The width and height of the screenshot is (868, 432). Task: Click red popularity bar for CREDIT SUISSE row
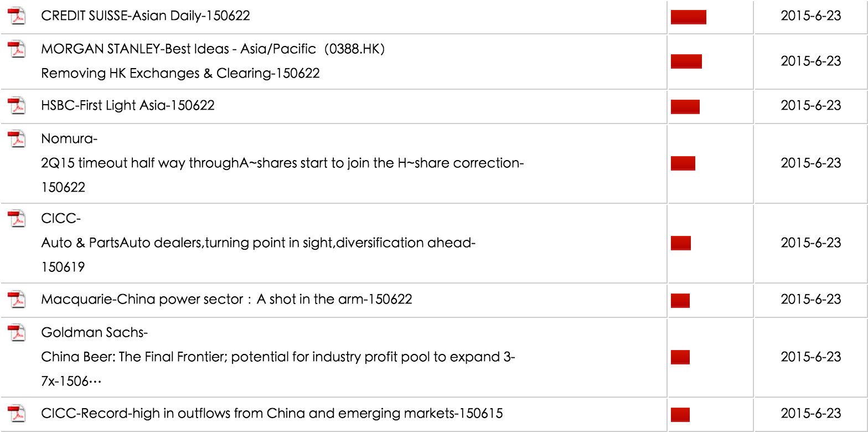[688, 17]
